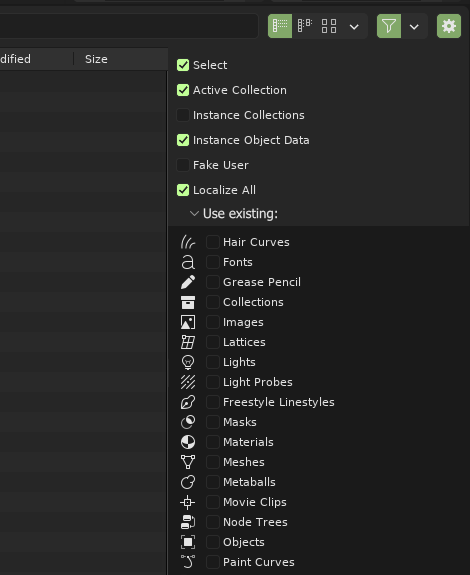Uncheck Instance Object Data
The height and width of the screenshot is (575, 470).
[x=183, y=140]
